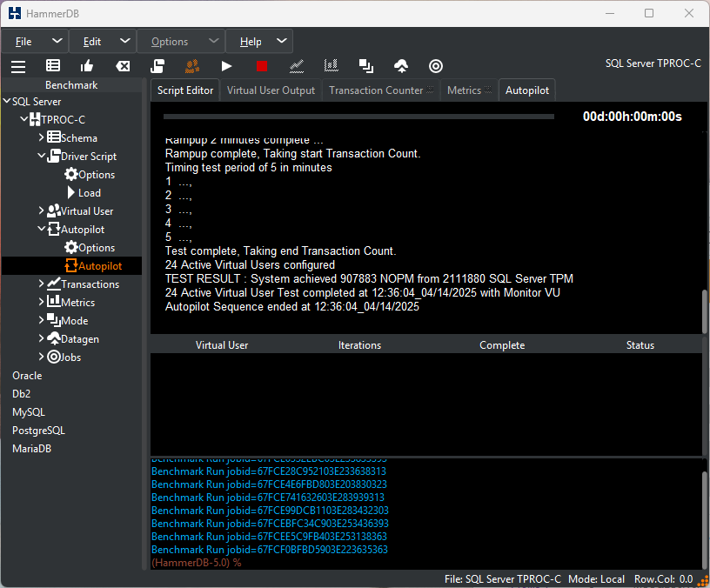
Task: Open the File menu
Action: click(23, 42)
